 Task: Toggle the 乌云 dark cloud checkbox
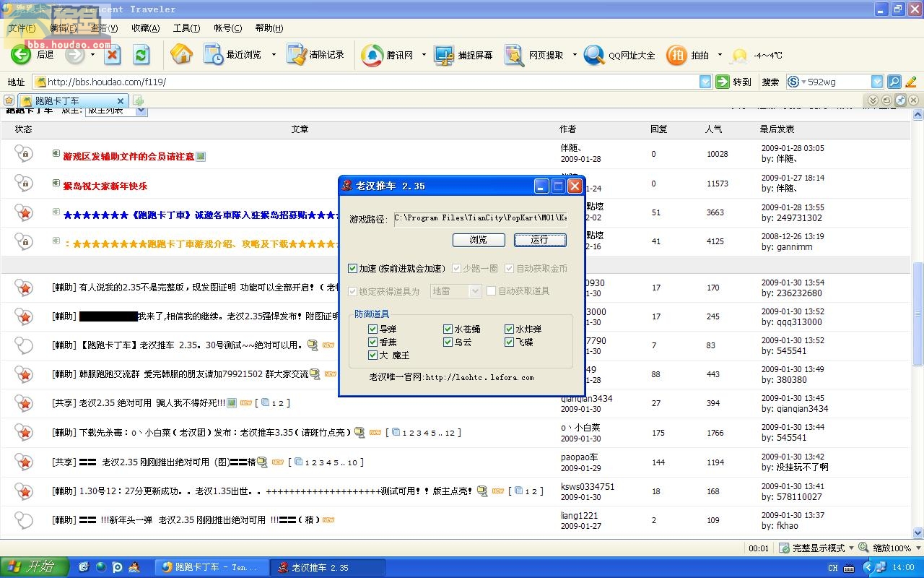[x=448, y=342]
